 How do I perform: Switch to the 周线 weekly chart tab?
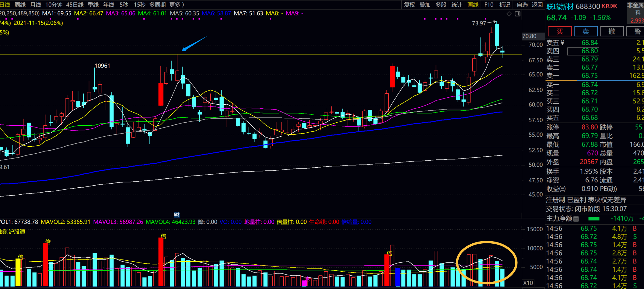pyautogui.click(x=20, y=5)
